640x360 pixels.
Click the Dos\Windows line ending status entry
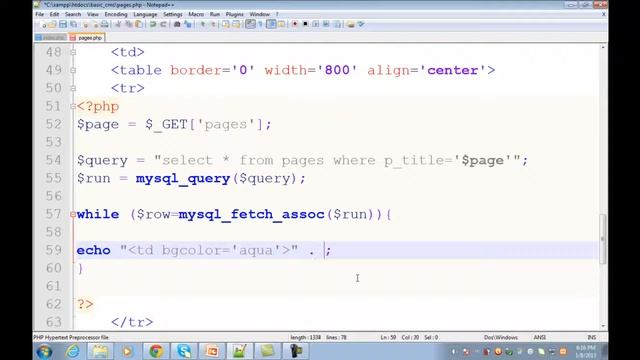[500, 338]
